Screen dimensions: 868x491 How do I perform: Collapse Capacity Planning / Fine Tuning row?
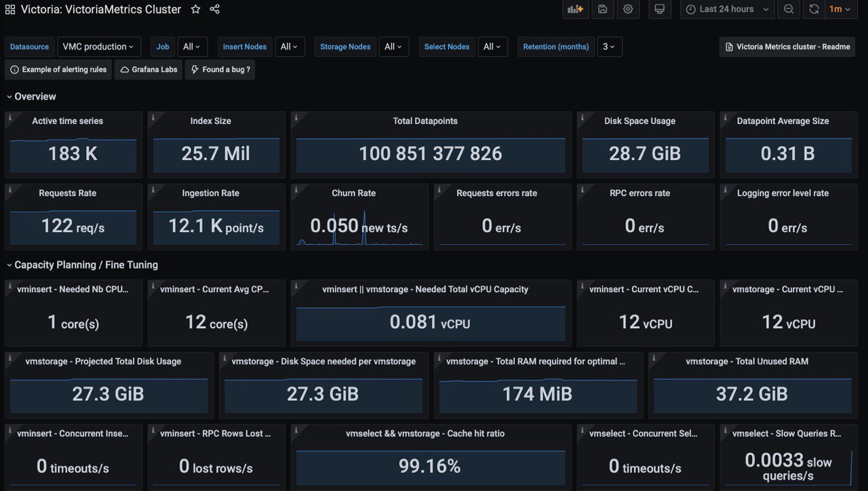point(82,264)
